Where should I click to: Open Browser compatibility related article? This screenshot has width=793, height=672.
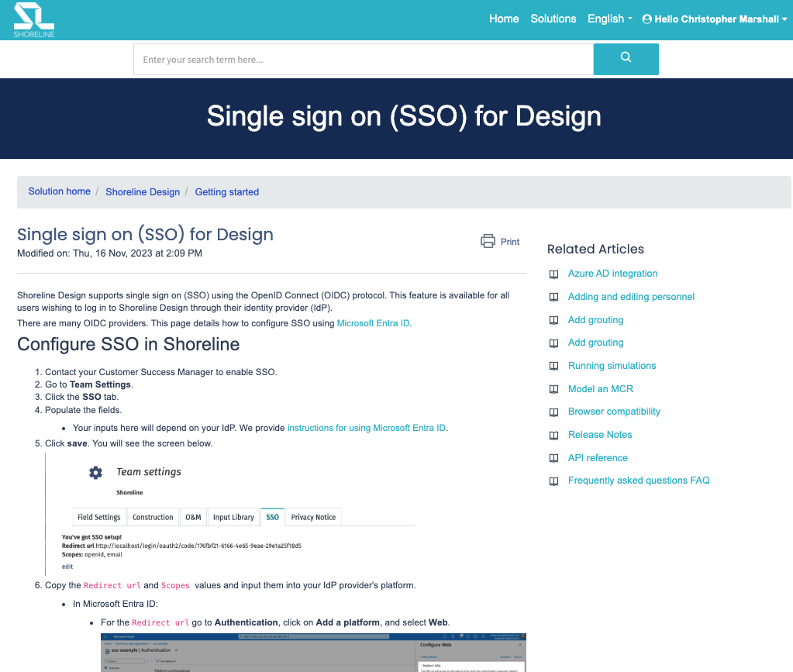pyautogui.click(x=614, y=412)
